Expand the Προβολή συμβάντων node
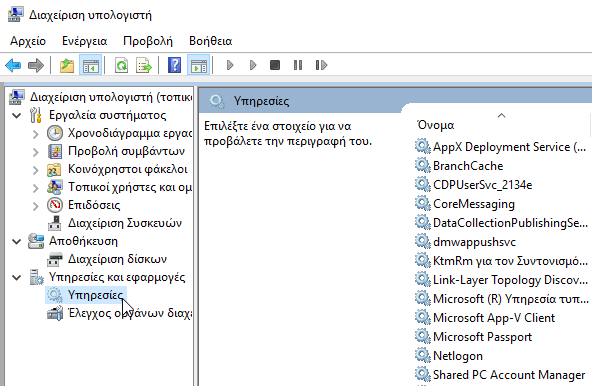 35,151
